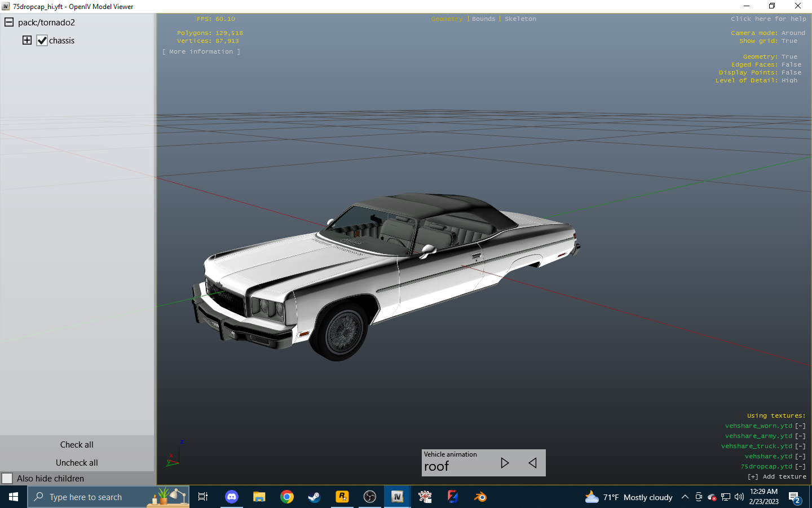Open Blender from the taskbar
Image resolution: width=812 pixels, height=508 pixels.
[x=480, y=497]
